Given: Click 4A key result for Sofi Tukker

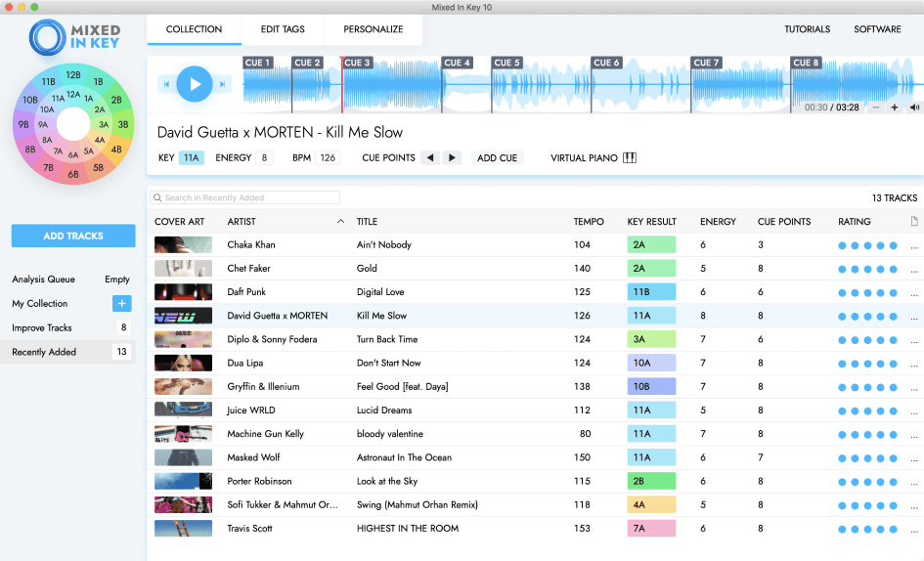Looking at the screenshot, I should click(x=651, y=505).
